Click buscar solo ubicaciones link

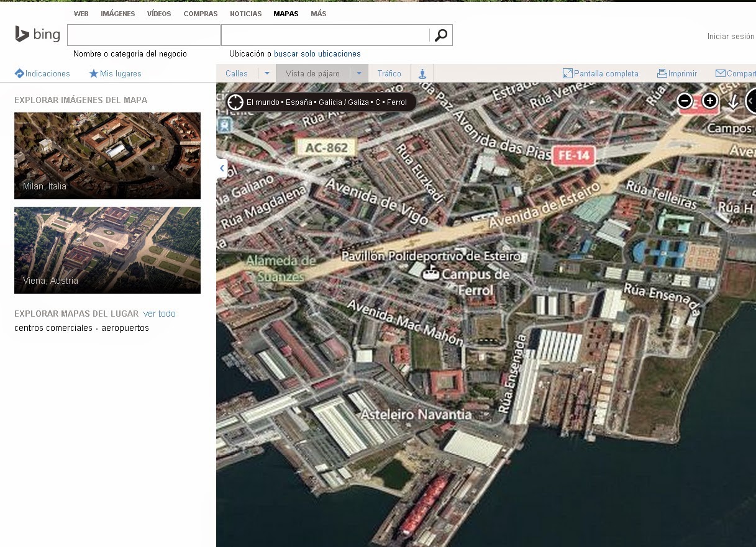point(317,54)
